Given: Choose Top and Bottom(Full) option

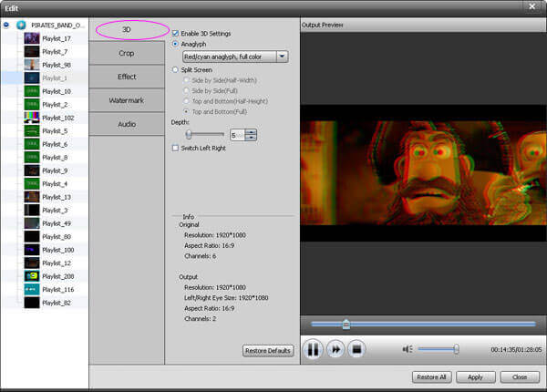Looking at the screenshot, I should [186, 111].
